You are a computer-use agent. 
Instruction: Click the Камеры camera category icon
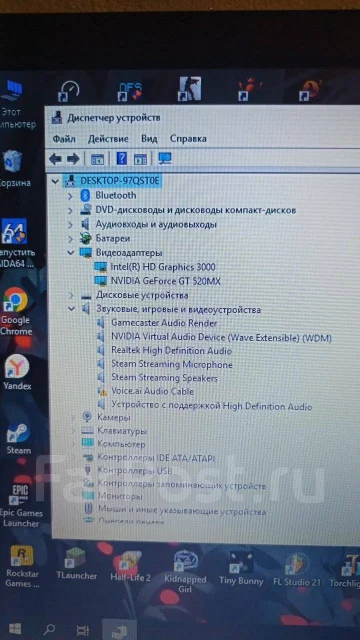coord(87,417)
